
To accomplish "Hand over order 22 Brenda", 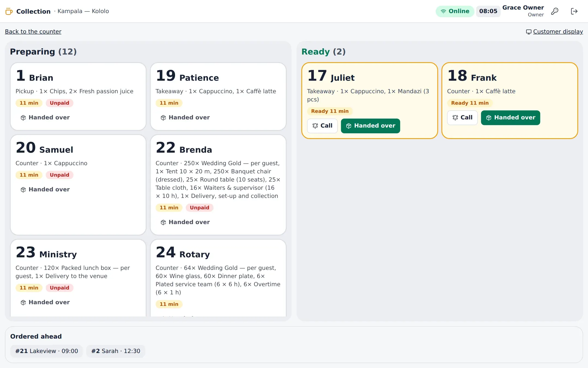I will click(185, 222).
